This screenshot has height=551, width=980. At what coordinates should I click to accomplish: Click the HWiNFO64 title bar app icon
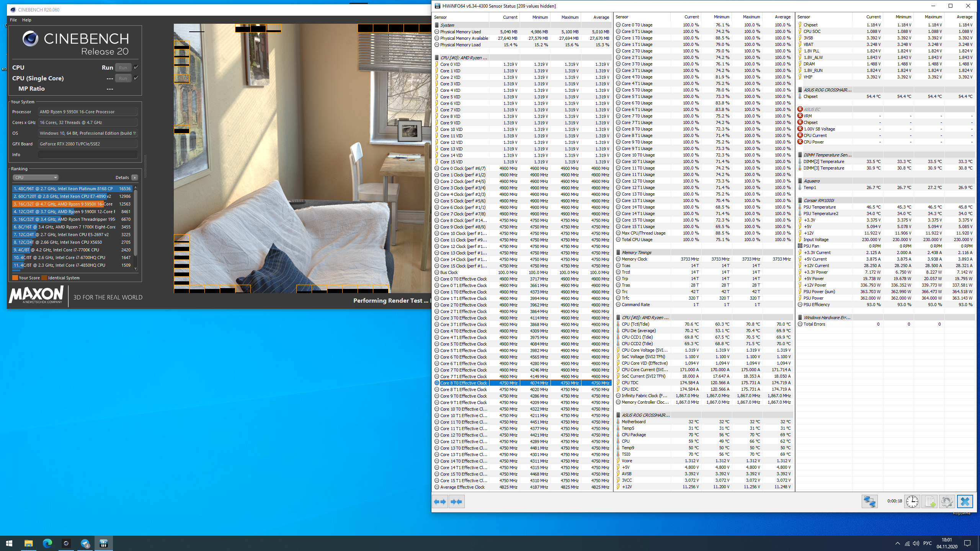click(x=438, y=6)
